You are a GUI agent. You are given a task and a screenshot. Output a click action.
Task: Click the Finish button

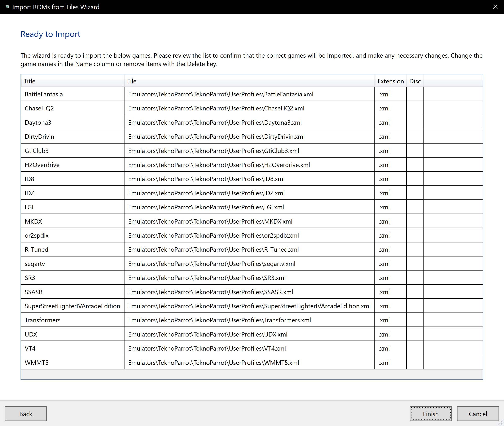431,414
